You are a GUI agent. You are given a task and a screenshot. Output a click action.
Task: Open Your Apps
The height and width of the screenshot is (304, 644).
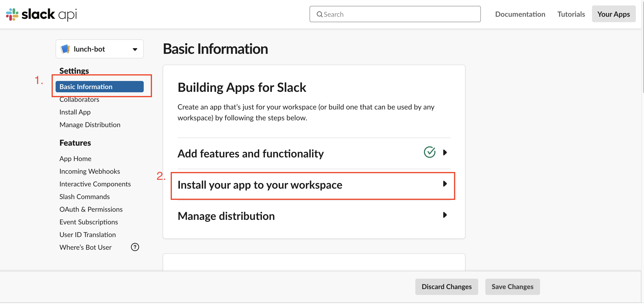[613, 14]
